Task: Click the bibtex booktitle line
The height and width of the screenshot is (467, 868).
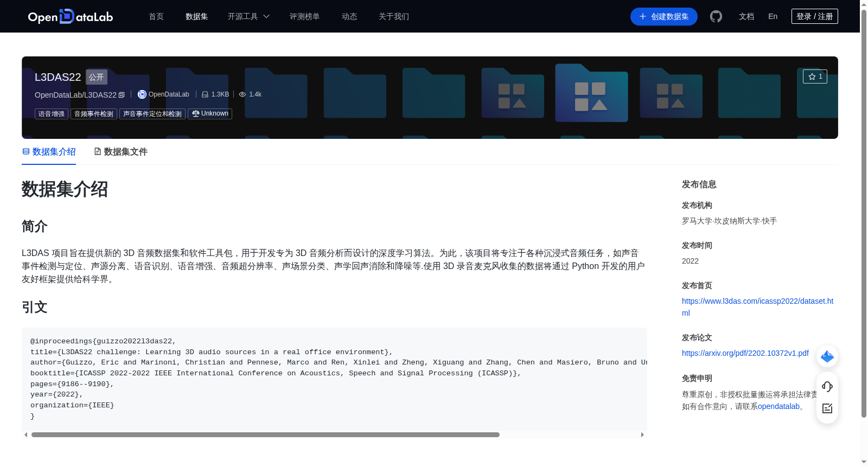Action: click(276, 373)
